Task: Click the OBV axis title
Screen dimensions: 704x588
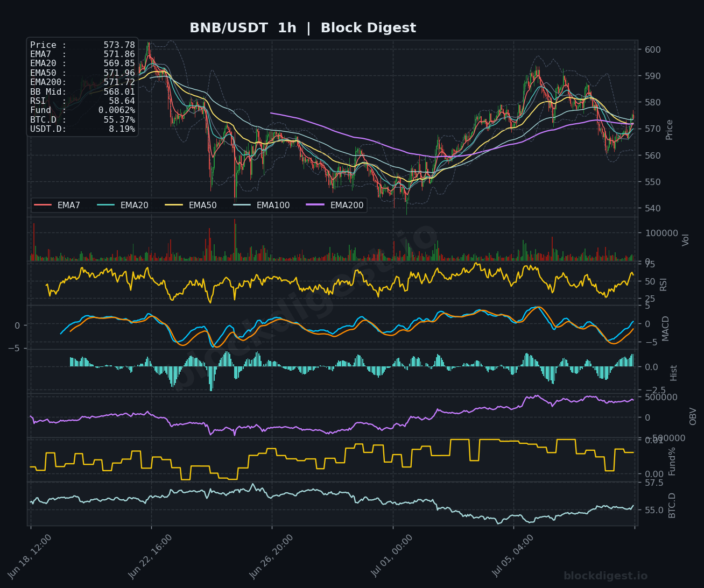Action: [693, 416]
